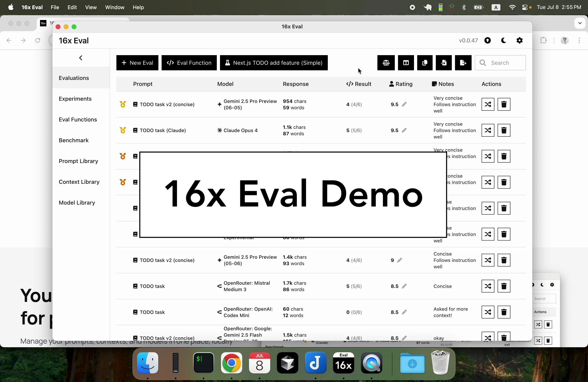The height and width of the screenshot is (382, 588).
Task: Expand Chrome tab search dropdown arrow
Action: tap(580, 23)
